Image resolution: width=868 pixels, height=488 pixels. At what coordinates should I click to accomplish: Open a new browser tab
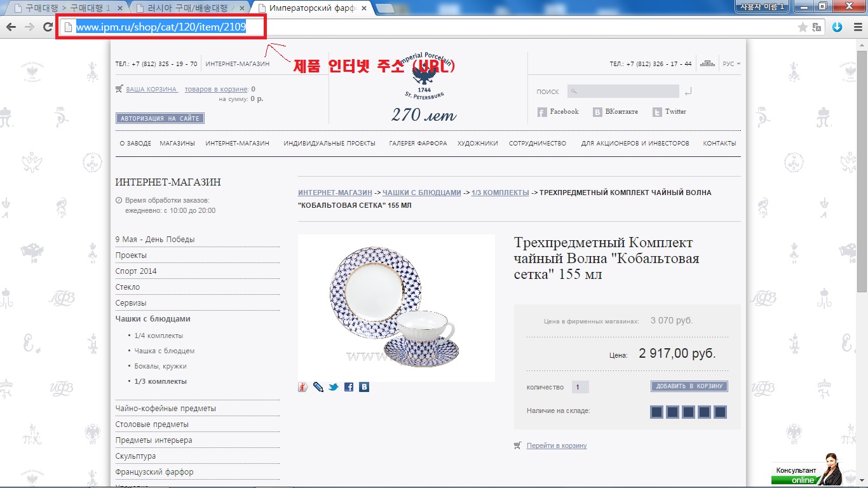click(x=384, y=8)
